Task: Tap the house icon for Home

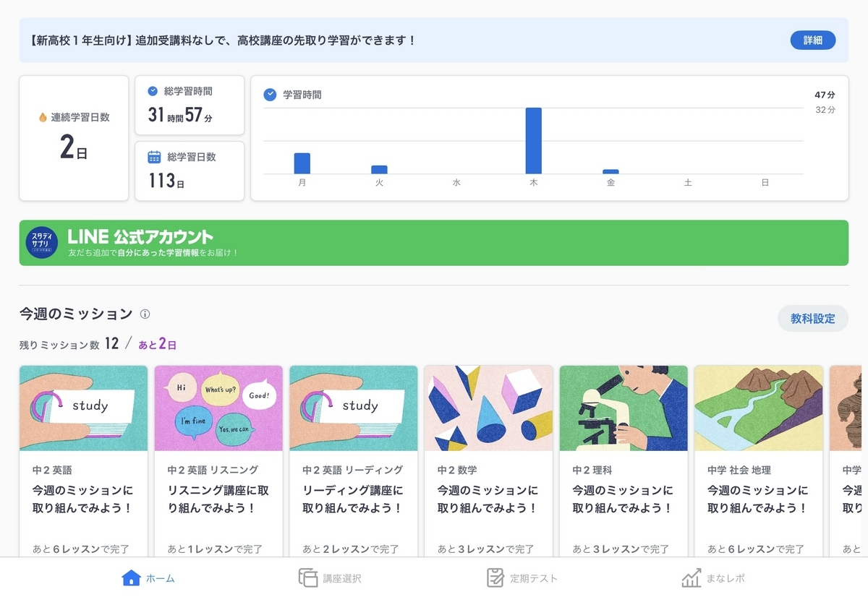Action: [131, 577]
